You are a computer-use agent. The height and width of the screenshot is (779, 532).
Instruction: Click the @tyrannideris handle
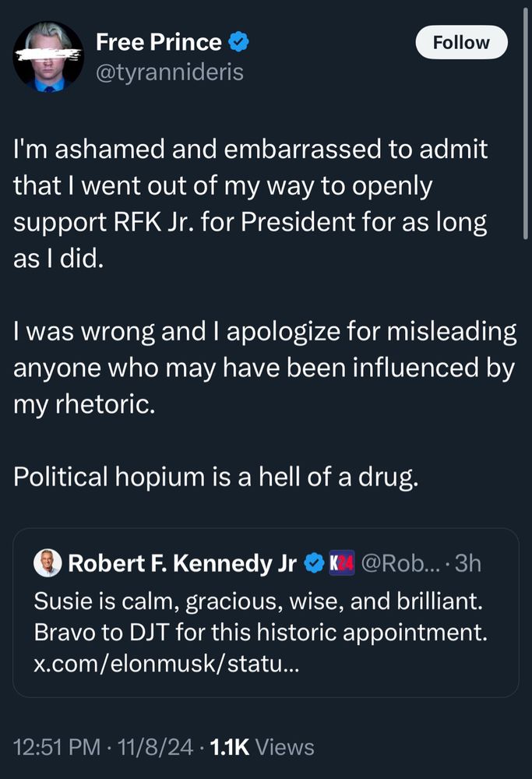point(169,72)
